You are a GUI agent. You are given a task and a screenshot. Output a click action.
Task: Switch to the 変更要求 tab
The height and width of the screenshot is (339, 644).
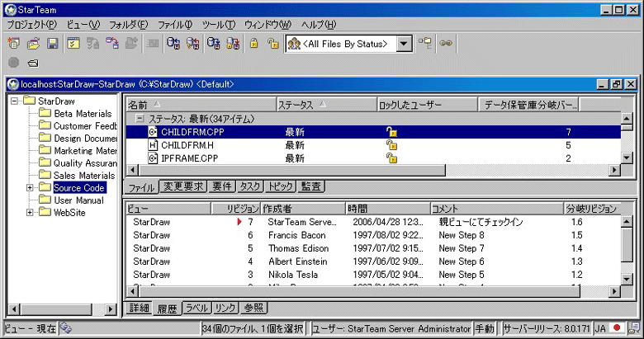(x=183, y=186)
